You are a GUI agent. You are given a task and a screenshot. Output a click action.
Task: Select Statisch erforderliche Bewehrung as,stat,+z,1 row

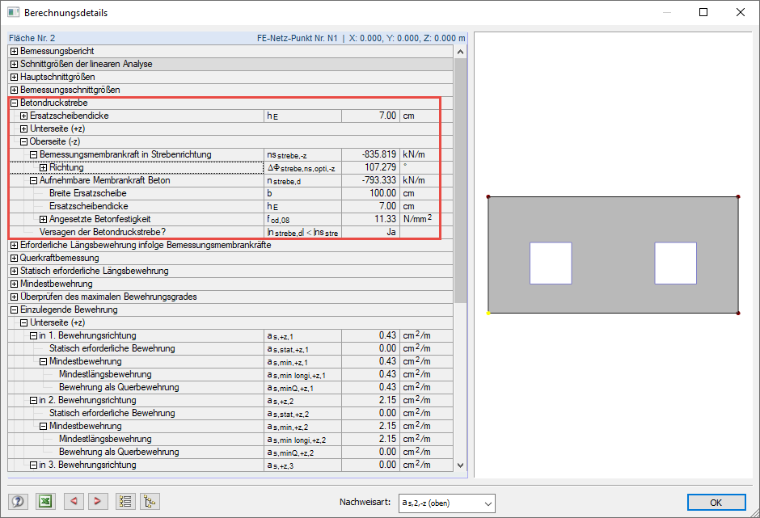point(231,348)
